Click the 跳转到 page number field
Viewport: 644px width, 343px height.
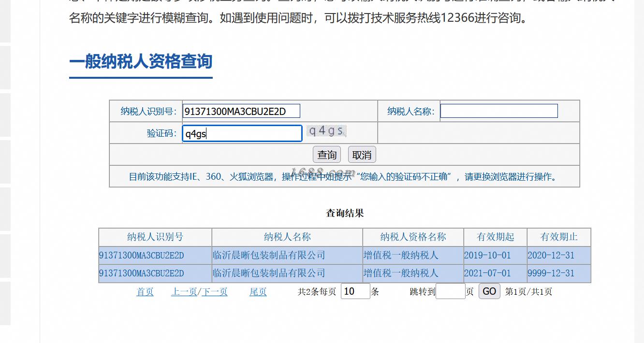(x=451, y=291)
